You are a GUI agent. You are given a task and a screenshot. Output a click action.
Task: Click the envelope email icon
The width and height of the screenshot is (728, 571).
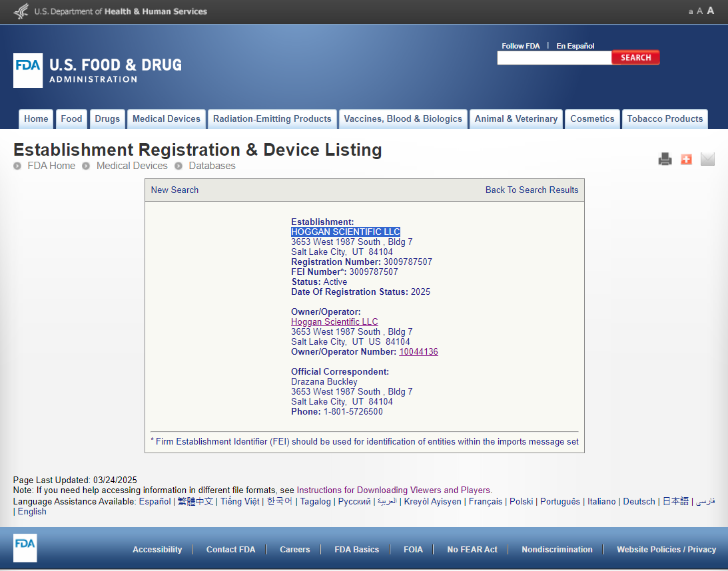pyautogui.click(x=707, y=159)
